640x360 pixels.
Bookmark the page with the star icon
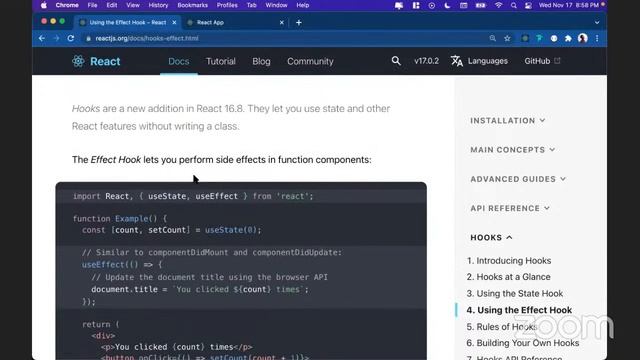coord(507,38)
